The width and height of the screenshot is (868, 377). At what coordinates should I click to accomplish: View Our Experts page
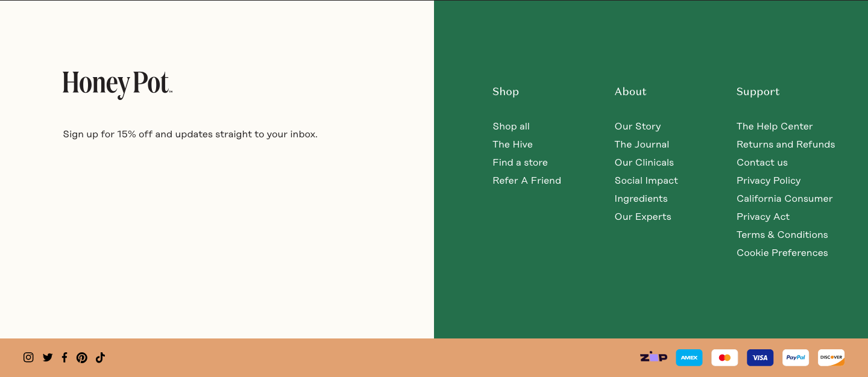[643, 217]
